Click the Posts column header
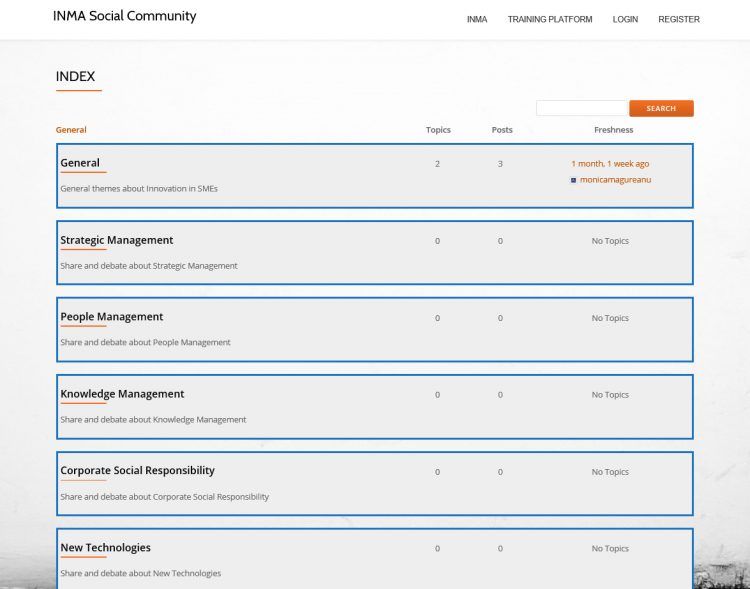Screen dimensions: 750x589 (502, 130)
